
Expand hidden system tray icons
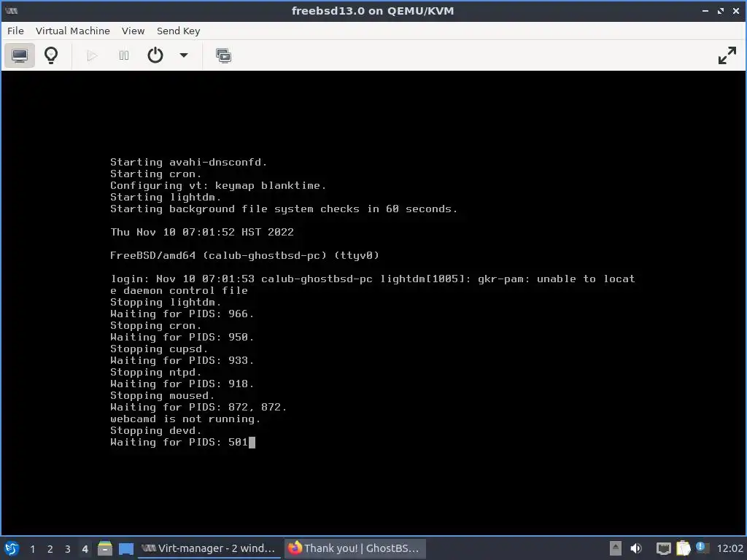pos(616,548)
